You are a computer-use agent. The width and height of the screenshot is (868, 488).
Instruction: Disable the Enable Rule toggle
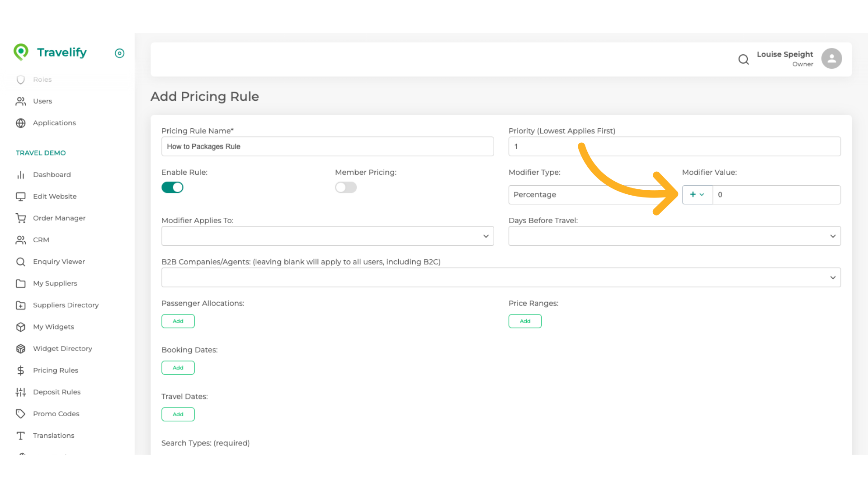tap(172, 188)
